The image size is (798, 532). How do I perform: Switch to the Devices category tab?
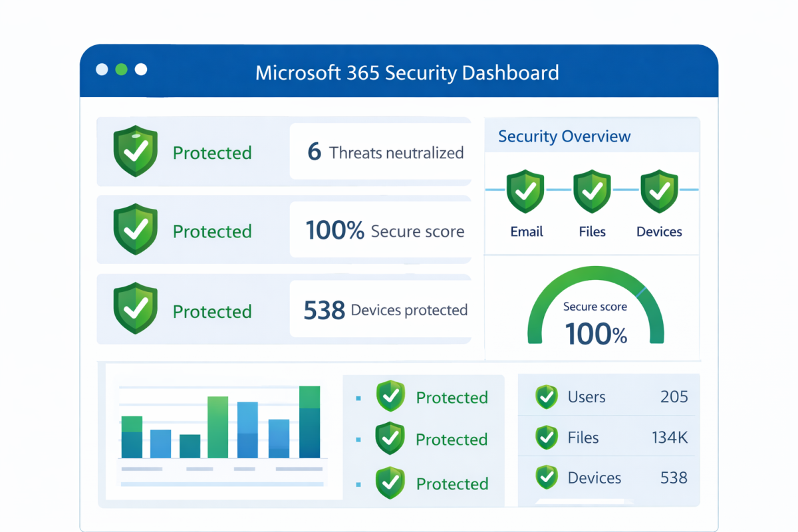click(659, 231)
